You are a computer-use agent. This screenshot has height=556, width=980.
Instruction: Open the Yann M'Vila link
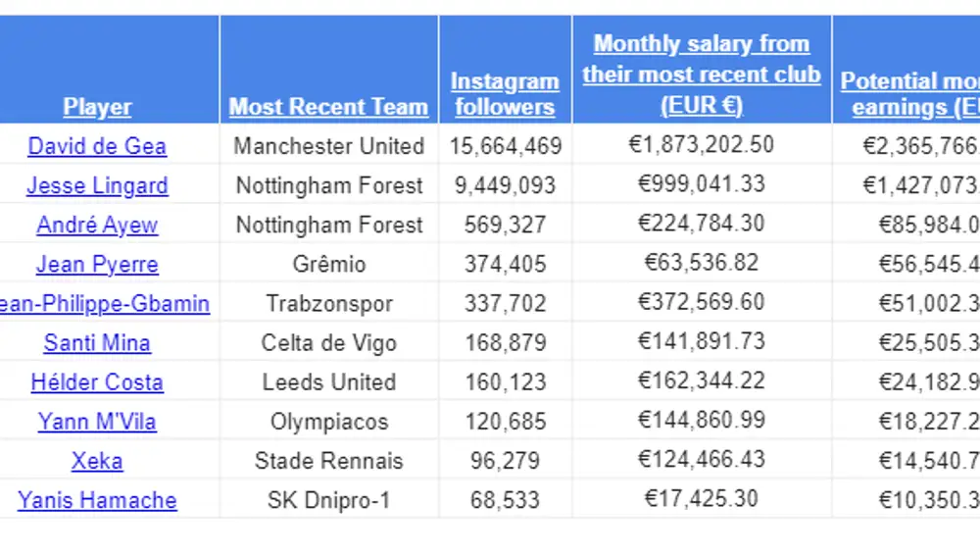97,423
